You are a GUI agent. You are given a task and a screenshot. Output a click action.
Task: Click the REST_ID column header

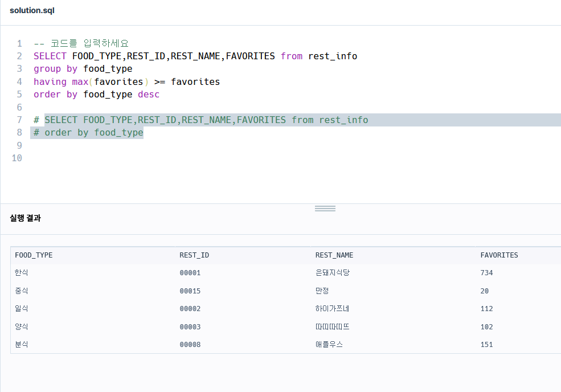(x=194, y=255)
